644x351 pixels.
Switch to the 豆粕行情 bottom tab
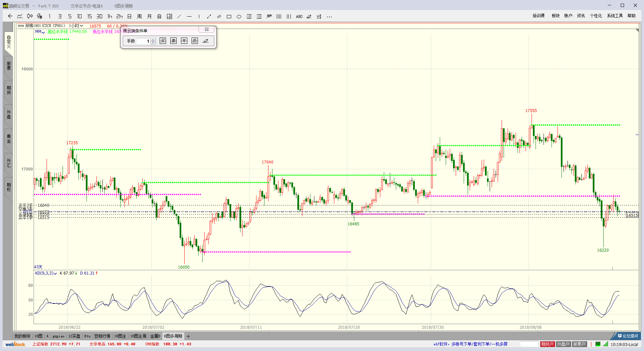point(102,336)
